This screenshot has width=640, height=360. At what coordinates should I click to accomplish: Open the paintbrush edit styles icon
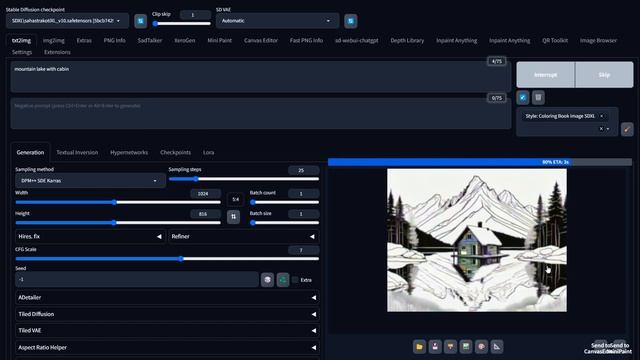[x=627, y=129]
